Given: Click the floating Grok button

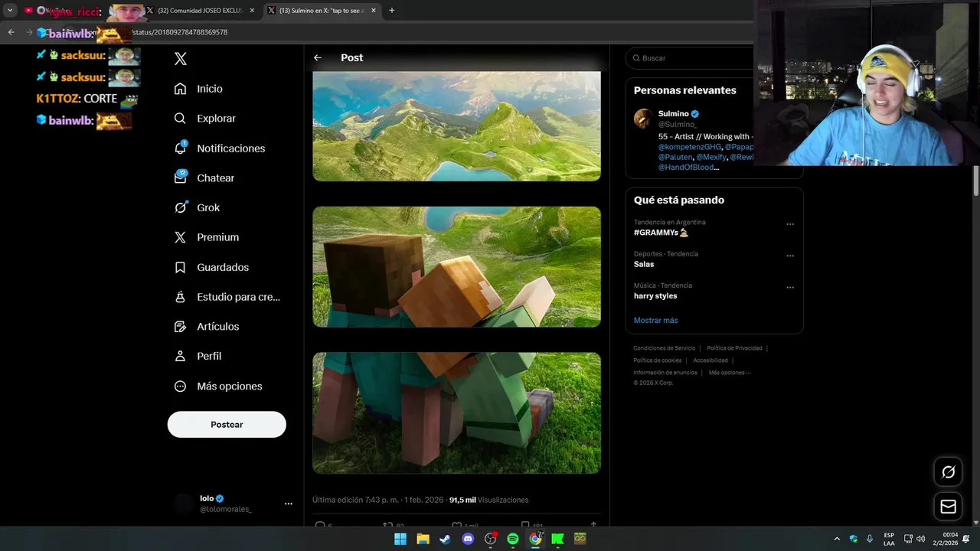Looking at the screenshot, I should coord(948,472).
